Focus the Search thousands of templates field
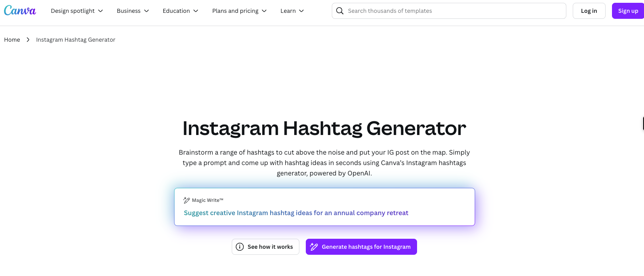Viewport: 644px width, 276px height. [449, 11]
